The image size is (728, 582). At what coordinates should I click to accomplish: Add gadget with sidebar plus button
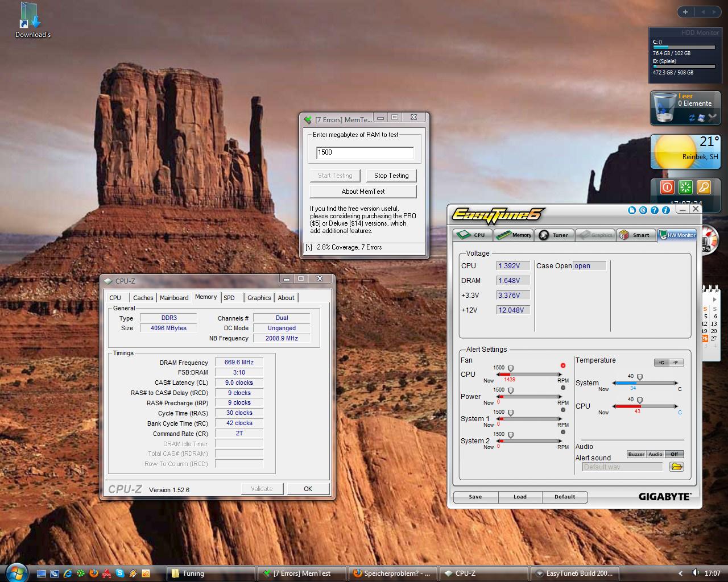685,11
